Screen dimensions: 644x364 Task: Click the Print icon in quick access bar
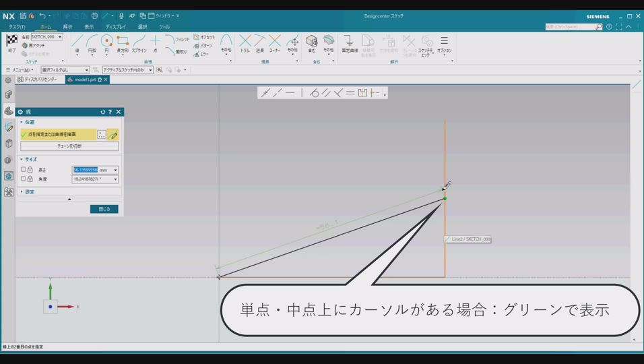pyautogui.click(x=94, y=16)
